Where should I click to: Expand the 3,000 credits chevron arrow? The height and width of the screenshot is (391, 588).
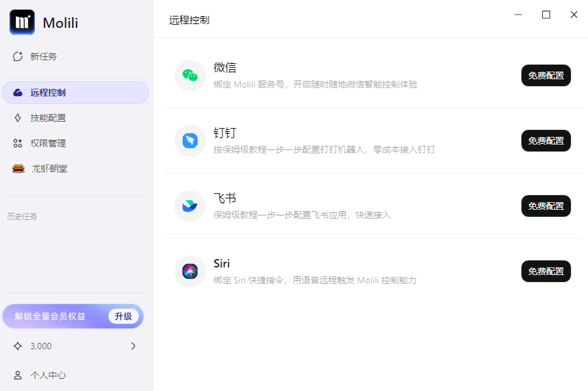(x=133, y=346)
